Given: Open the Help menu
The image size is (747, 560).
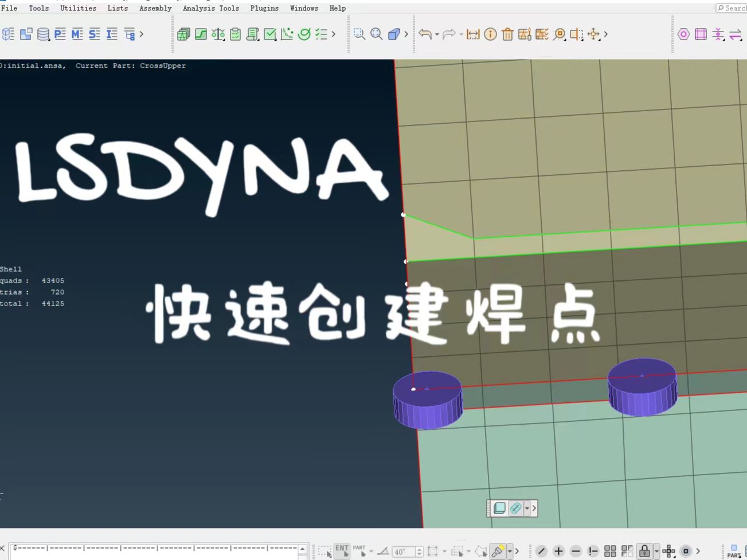Looking at the screenshot, I should (338, 8).
